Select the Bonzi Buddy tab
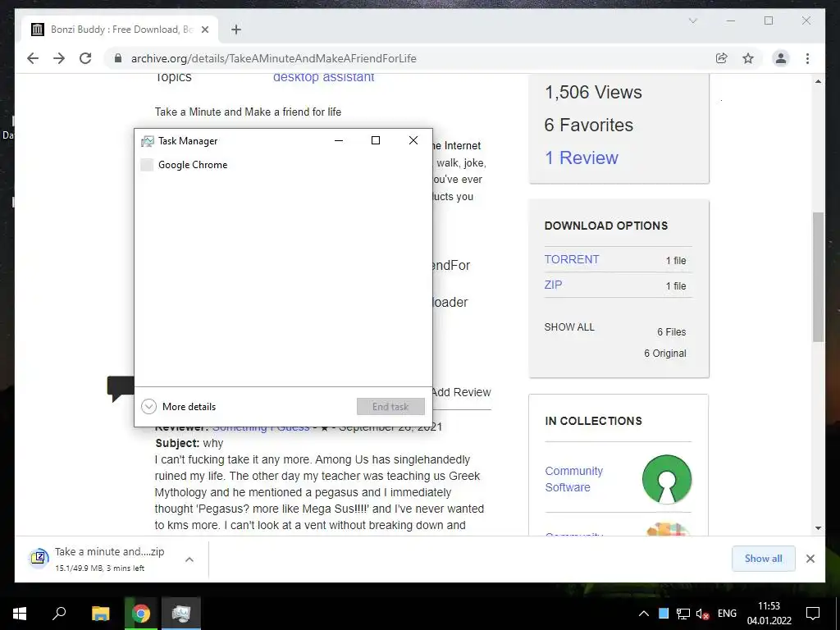Screen dimensions: 840x630 pos(120,30)
